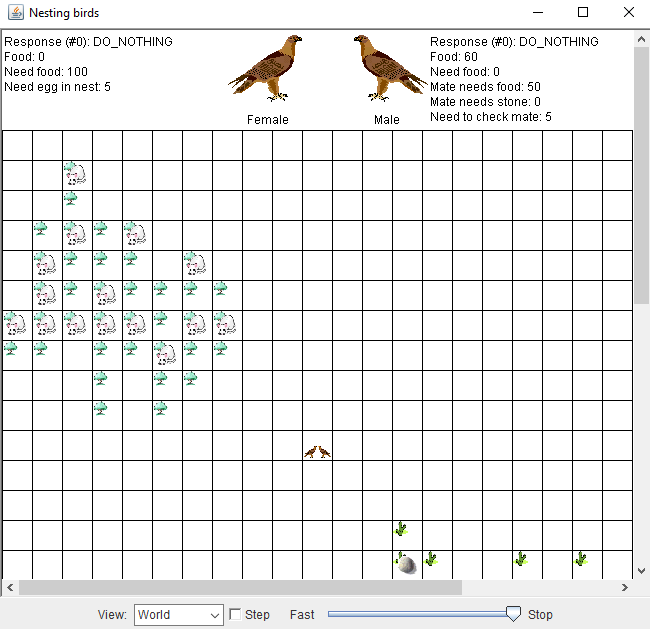This screenshot has height=629, width=650.
Task: Close the Nesting birds window
Action: point(627,13)
